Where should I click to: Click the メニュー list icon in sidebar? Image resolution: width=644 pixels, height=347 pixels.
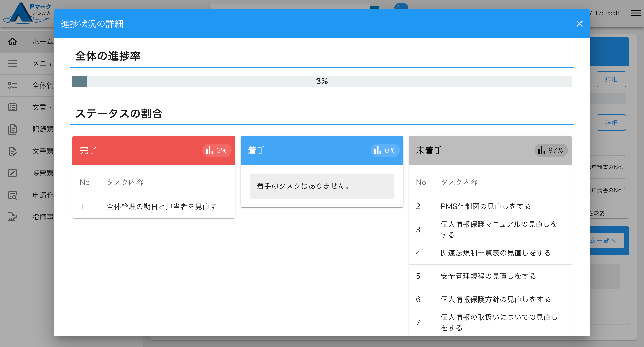(x=12, y=63)
